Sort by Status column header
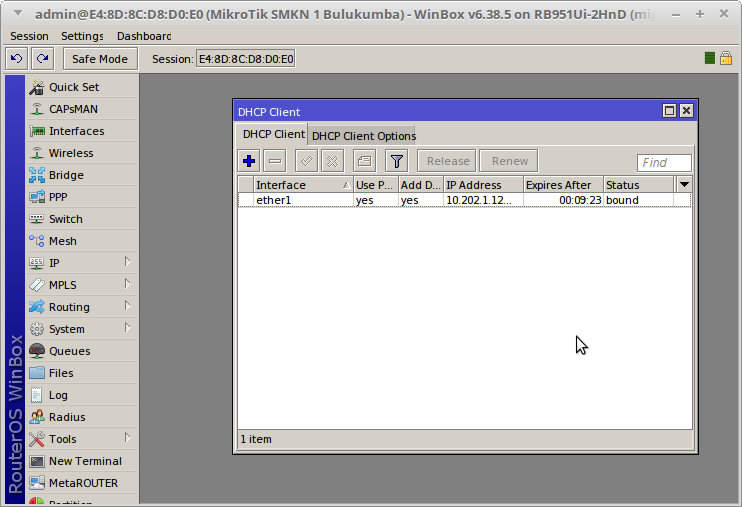This screenshot has height=507, width=742. click(638, 185)
